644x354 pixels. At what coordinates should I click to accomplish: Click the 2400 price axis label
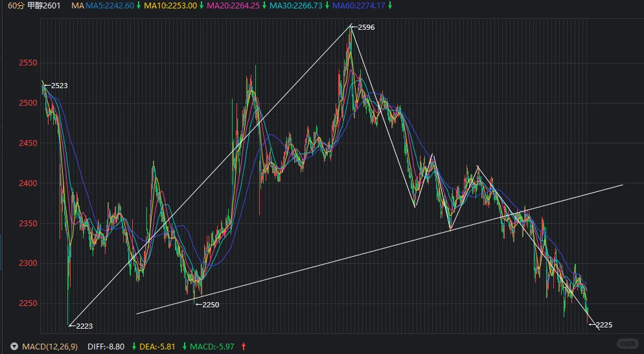[28, 183]
